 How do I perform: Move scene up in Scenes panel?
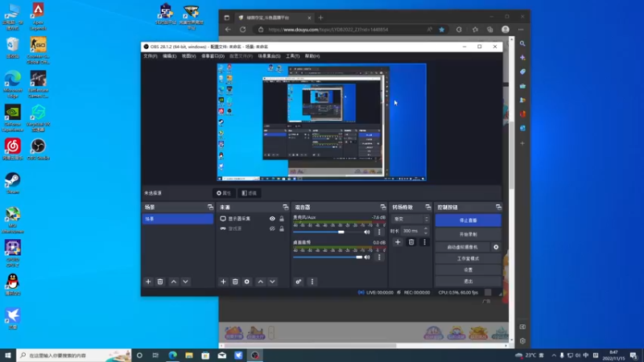click(174, 282)
